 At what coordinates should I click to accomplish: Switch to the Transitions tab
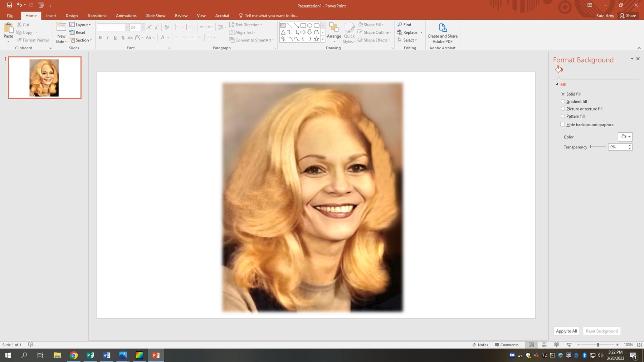coord(97,16)
